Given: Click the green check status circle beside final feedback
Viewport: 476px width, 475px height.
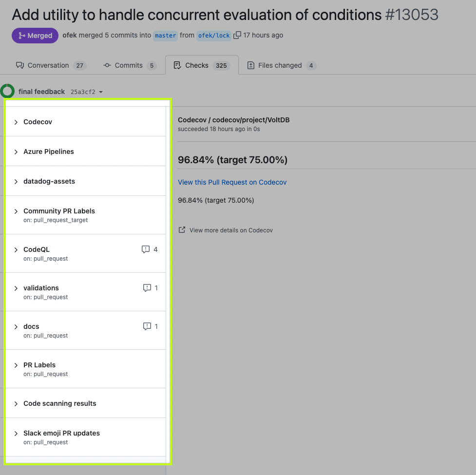Looking at the screenshot, I should (x=7, y=91).
